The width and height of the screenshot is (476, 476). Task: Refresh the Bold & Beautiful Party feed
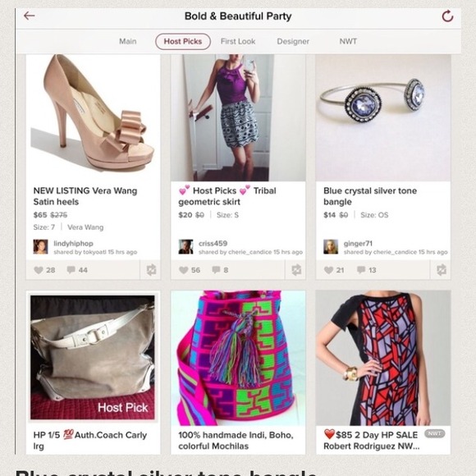(x=447, y=16)
